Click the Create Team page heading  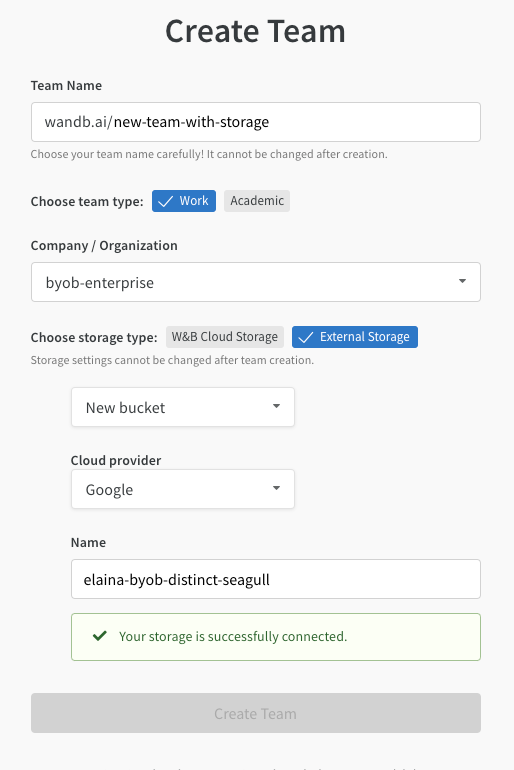[x=255, y=31]
